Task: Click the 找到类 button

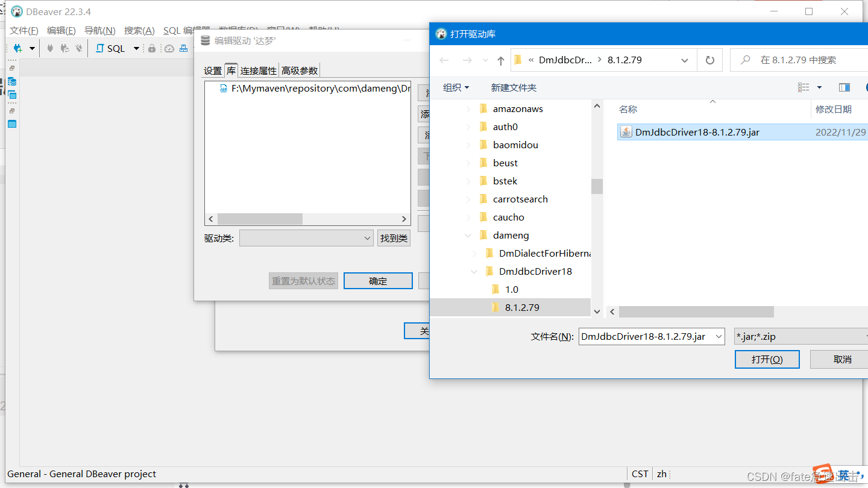Action: click(x=394, y=238)
